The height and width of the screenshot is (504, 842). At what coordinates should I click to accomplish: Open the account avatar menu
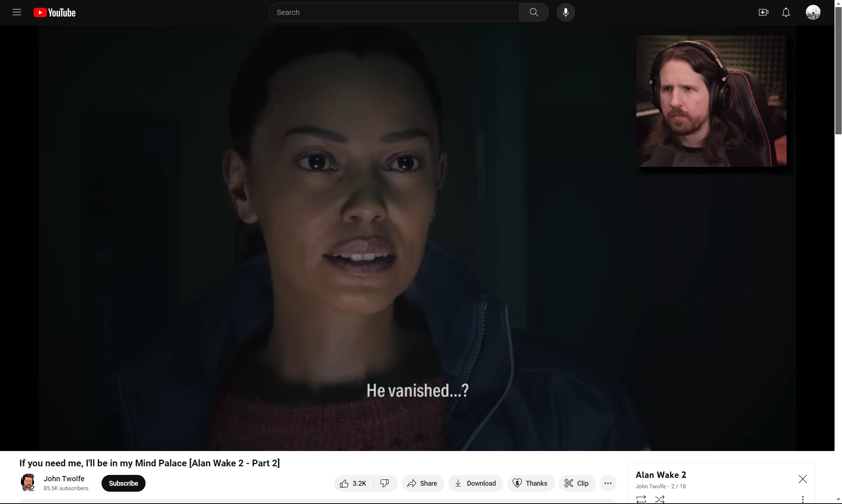pos(813,12)
